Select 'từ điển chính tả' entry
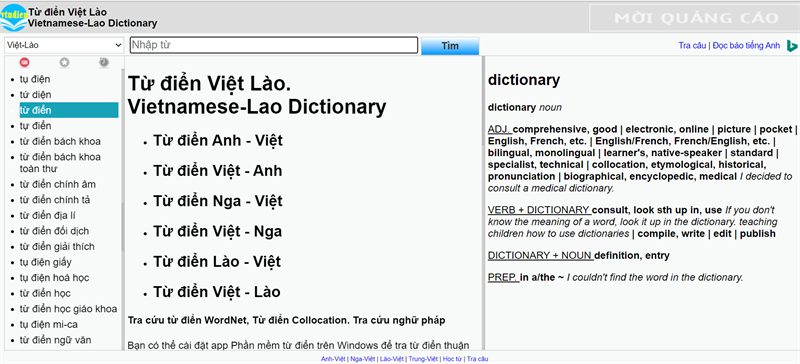 coord(55,200)
